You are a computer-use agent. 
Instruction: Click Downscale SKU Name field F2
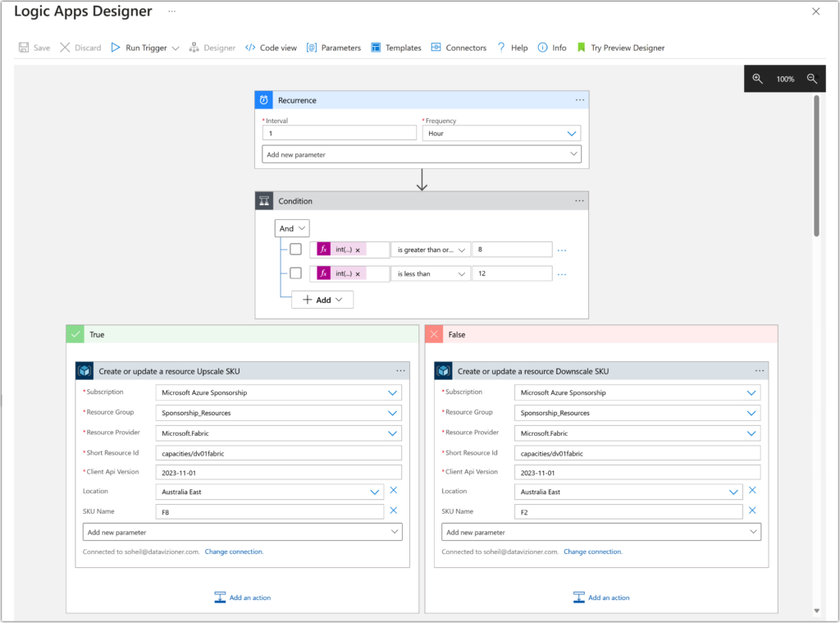628,512
